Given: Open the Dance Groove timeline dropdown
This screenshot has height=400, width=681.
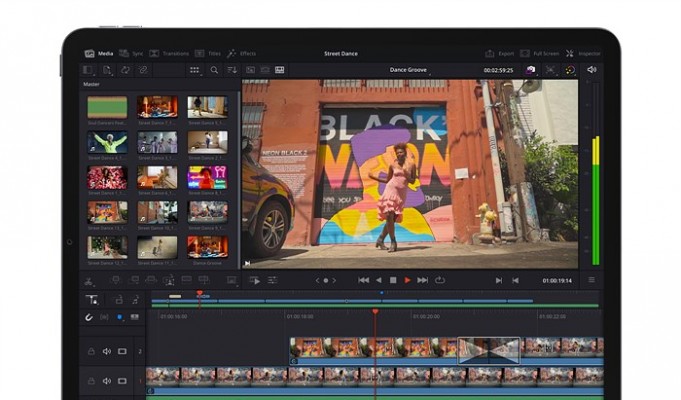Looking at the screenshot, I should coord(410,70).
